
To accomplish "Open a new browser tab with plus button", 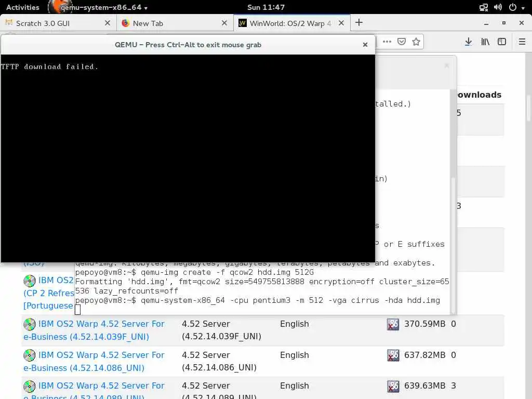I will pos(358,22).
